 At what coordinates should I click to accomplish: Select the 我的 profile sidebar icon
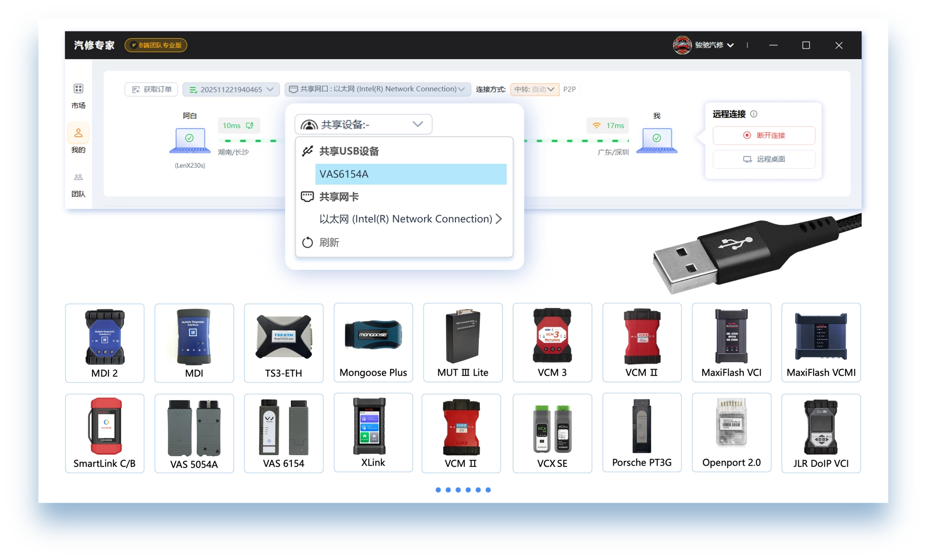coord(78,133)
